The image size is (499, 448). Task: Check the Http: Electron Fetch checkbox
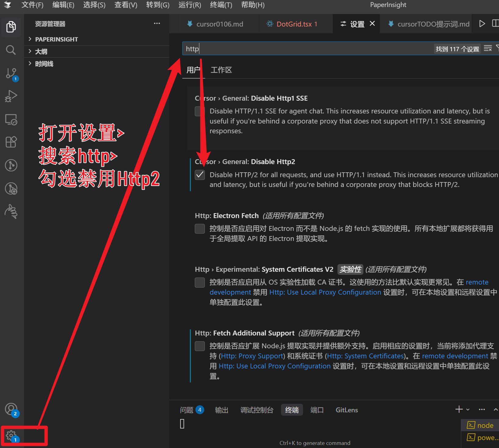click(x=200, y=228)
